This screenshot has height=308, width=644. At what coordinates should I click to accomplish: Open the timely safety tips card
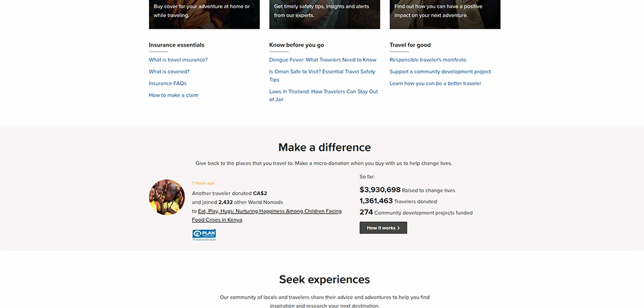pyautogui.click(x=325, y=14)
